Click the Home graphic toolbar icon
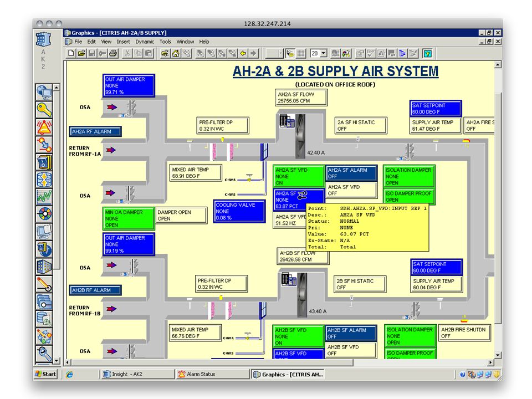532x399 pixels. point(176,53)
